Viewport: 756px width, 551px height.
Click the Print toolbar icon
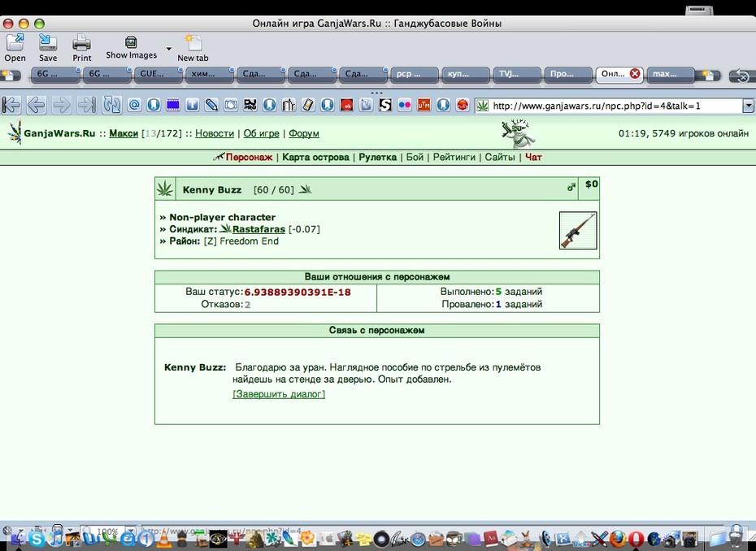(81, 48)
